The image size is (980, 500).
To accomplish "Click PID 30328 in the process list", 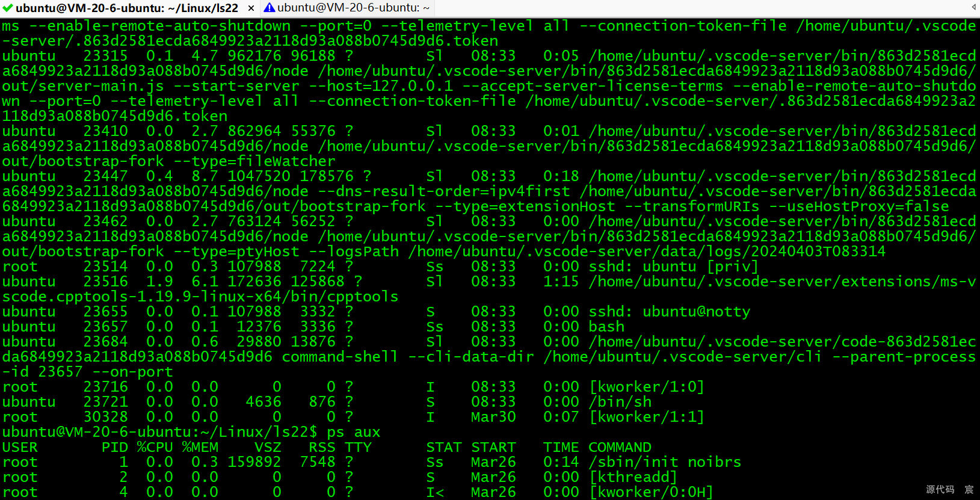I will pos(105,417).
